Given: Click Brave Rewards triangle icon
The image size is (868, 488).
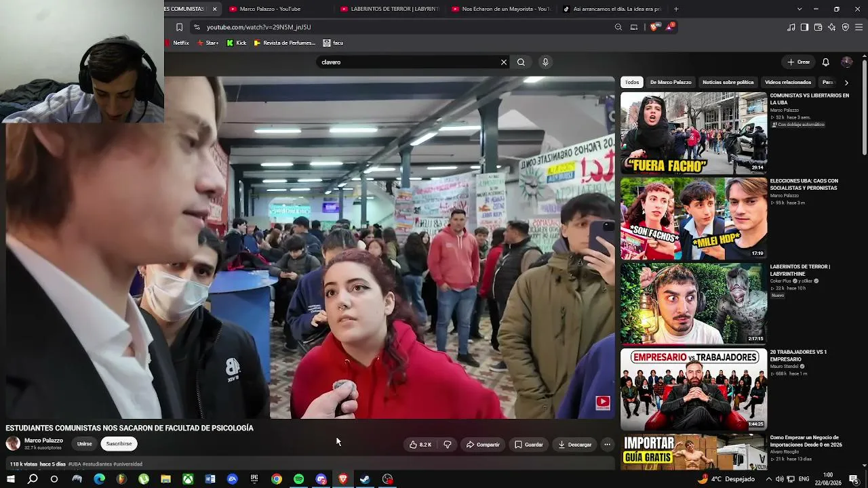Looking at the screenshot, I should 670,27.
